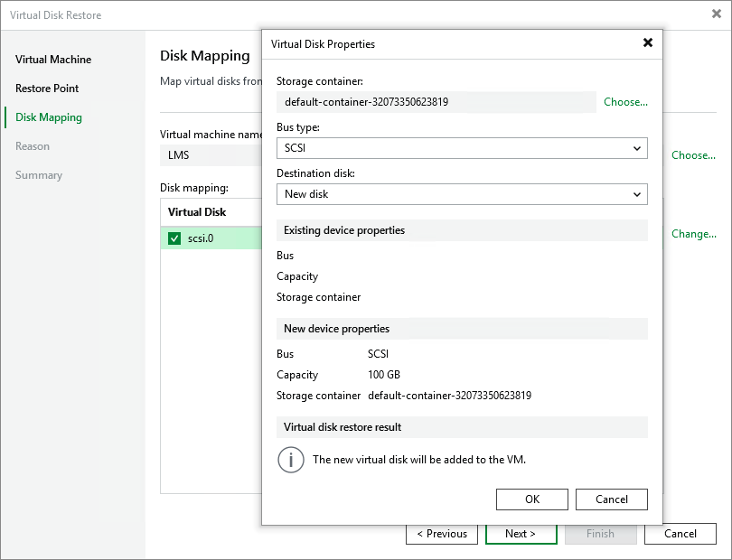Select the Virtual Disk column header

pyautogui.click(x=201, y=211)
